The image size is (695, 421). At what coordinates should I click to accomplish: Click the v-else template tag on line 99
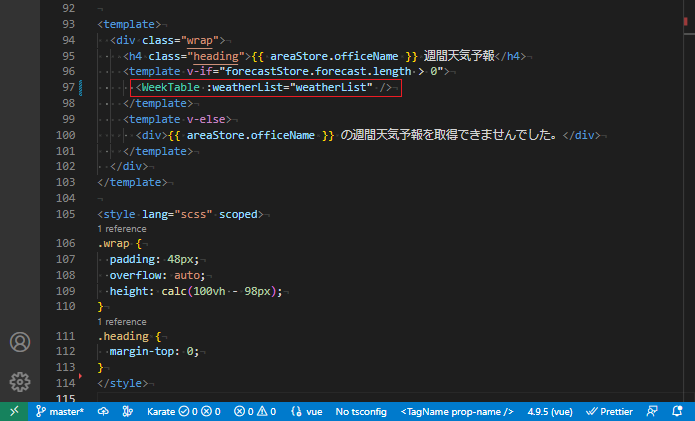tap(177, 119)
